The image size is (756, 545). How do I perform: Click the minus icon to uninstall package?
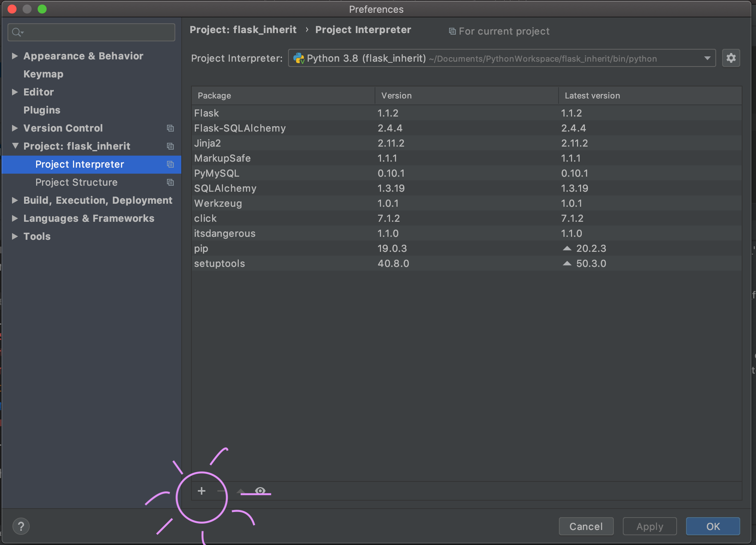pos(221,491)
